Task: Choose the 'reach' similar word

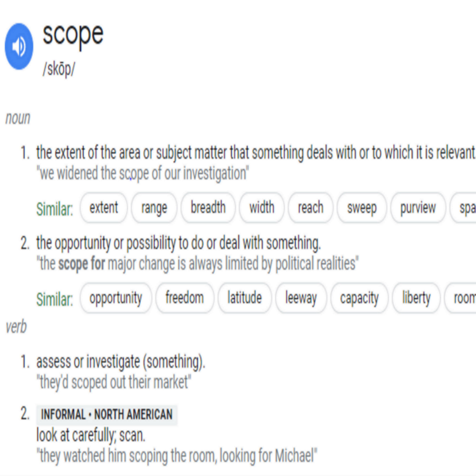Action: tap(311, 208)
